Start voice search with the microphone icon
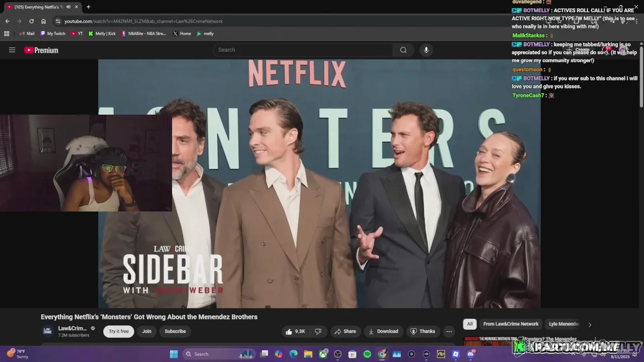This screenshot has height=362, width=644. click(x=426, y=50)
